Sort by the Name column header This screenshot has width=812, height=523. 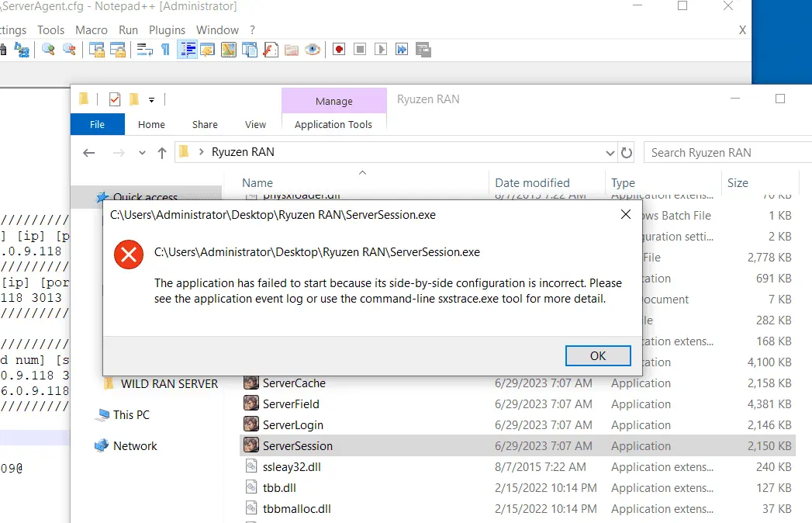tap(362, 182)
